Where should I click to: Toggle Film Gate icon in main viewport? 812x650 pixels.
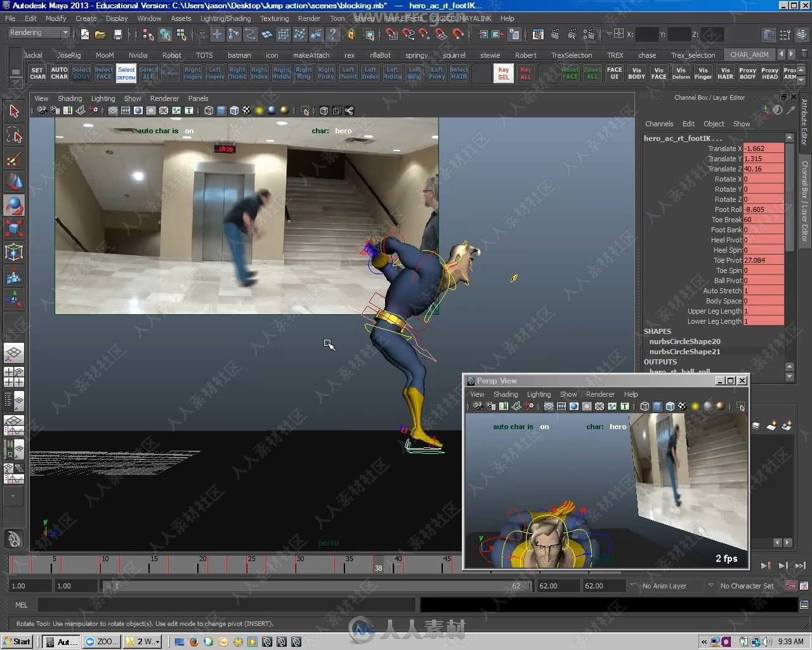(126, 110)
